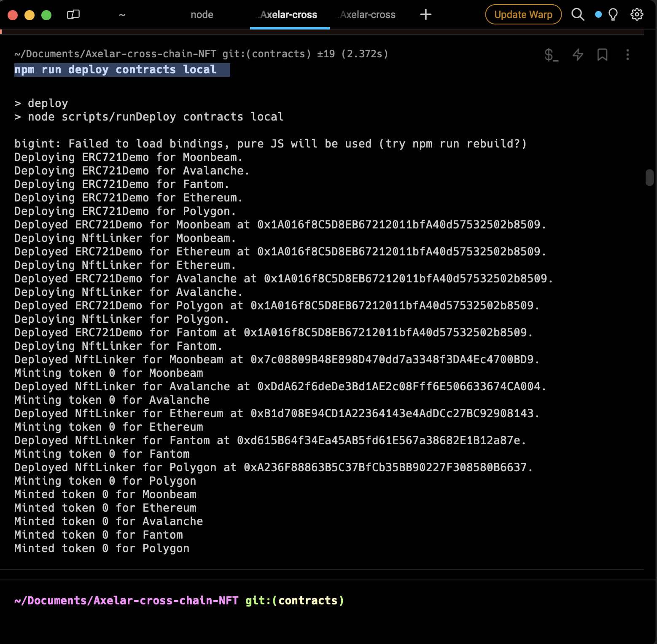Open the lightbulb resource center

coord(613,15)
